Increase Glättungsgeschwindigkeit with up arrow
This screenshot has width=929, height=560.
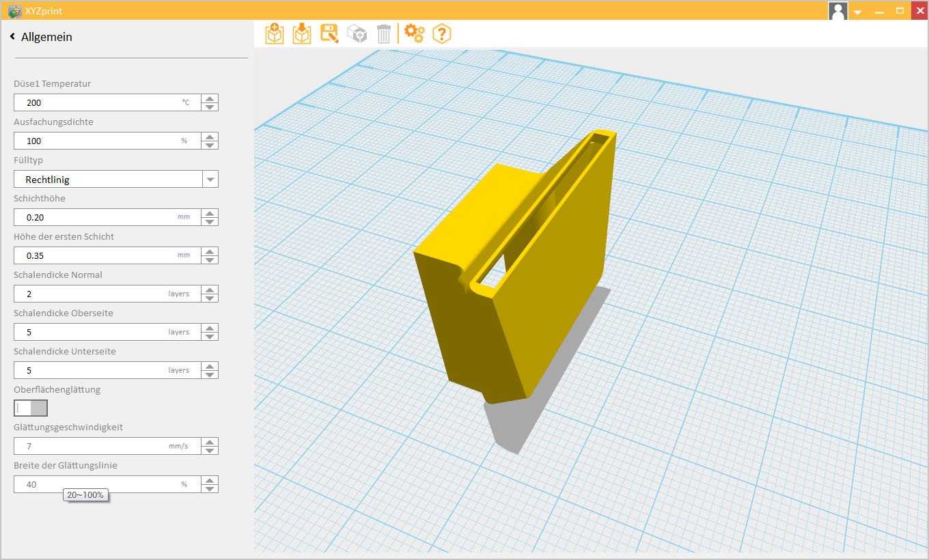(x=210, y=443)
